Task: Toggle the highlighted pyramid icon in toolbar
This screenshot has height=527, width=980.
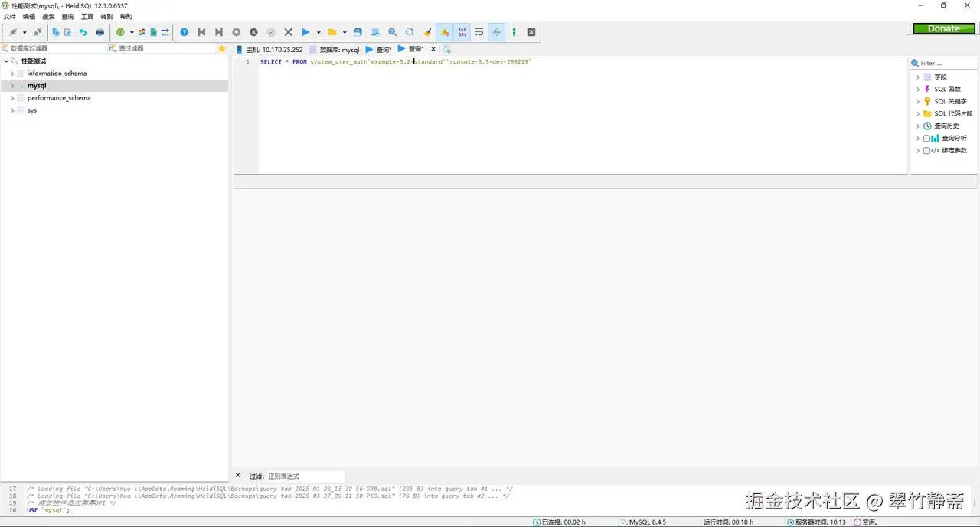Action: coord(445,32)
